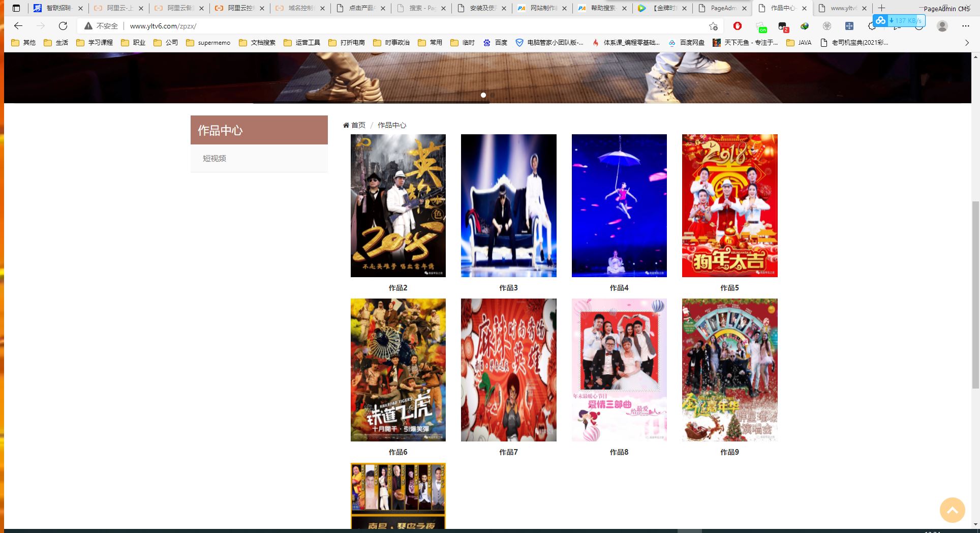Open the 作品9 title link

[729, 452]
